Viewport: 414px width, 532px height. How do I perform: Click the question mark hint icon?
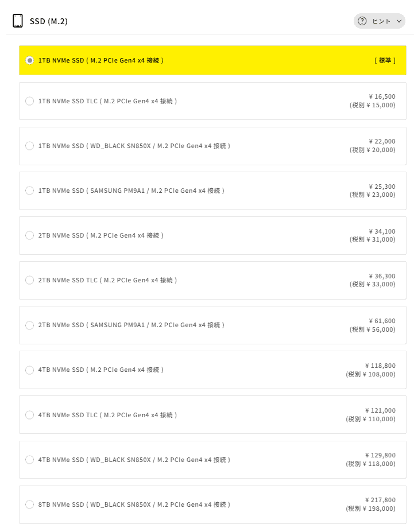(362, 21)
